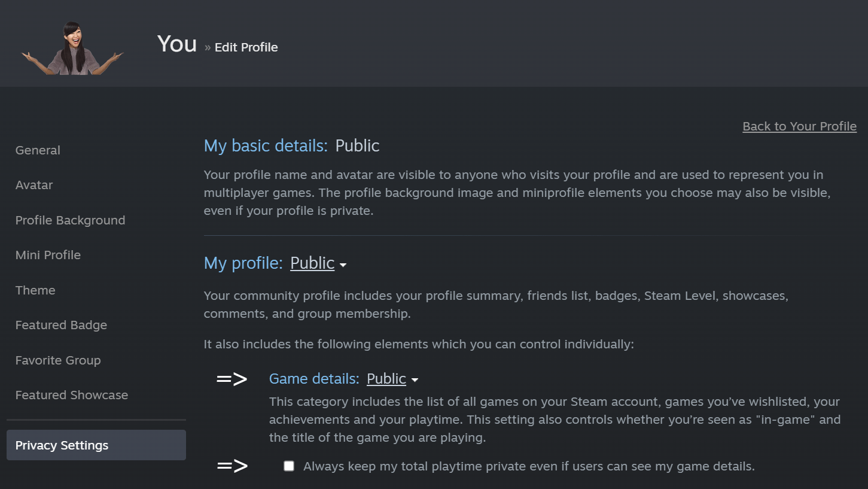Open Featured Showcase section
Image resolution: width=868 pixels, height=489 pixels.
pyautogui.click(x=72, y=395)
